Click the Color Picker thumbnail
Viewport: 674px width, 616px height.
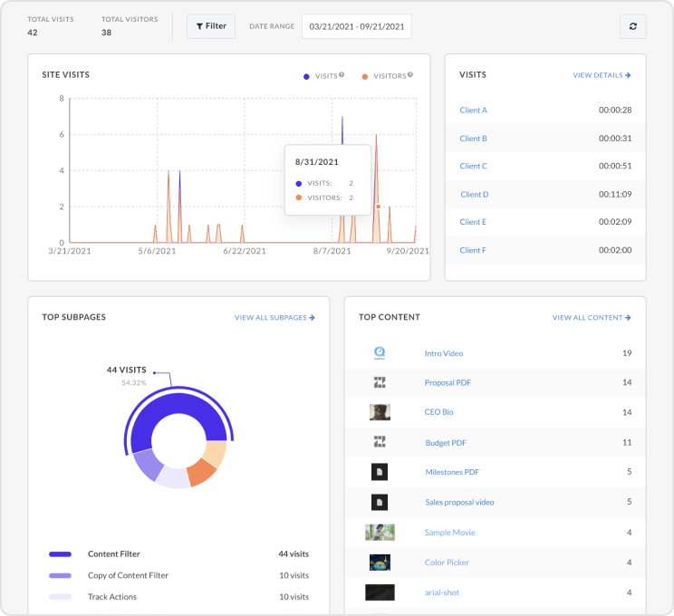pos(380,563)
